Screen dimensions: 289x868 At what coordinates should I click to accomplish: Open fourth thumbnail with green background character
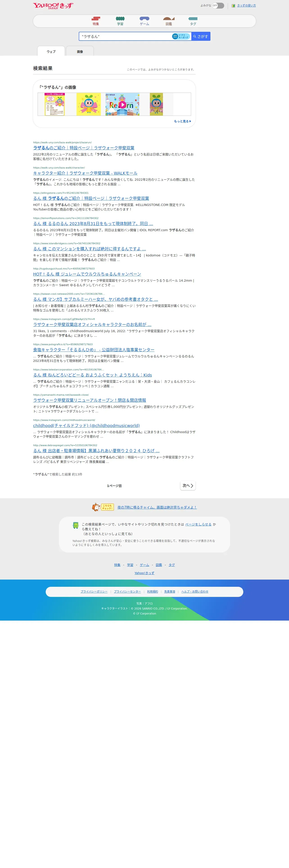pyautogui.click(x=156, y=105)
